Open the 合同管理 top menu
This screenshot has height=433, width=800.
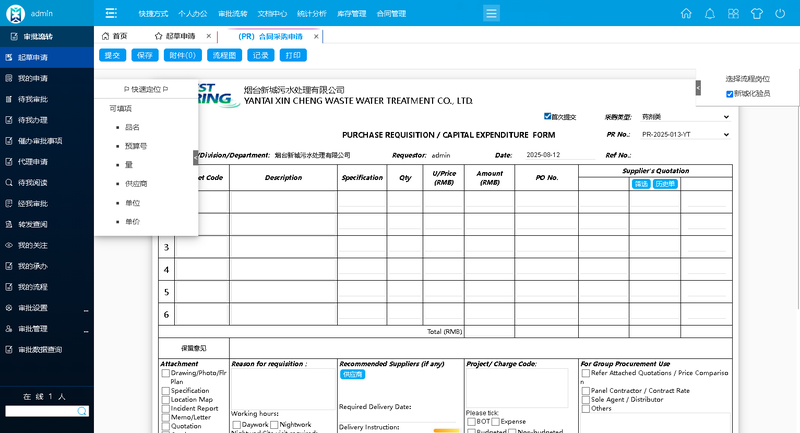pyautogui.click(x=391, y=14)
